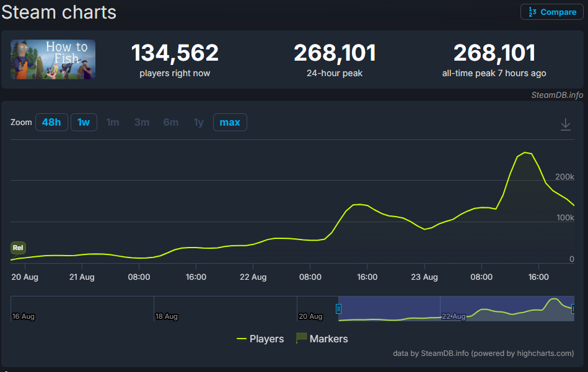The image size is (588, 372).
Task: Select the 3m zoom option
Action: pyautogui.click(x=142, y=122)
